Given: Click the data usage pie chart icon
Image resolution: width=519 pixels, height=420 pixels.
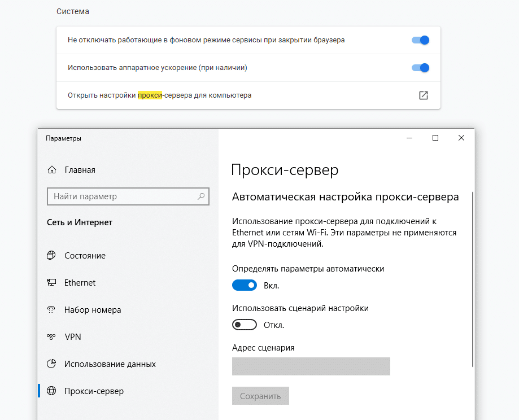Looking at the screenshot, I should (51, 364).
